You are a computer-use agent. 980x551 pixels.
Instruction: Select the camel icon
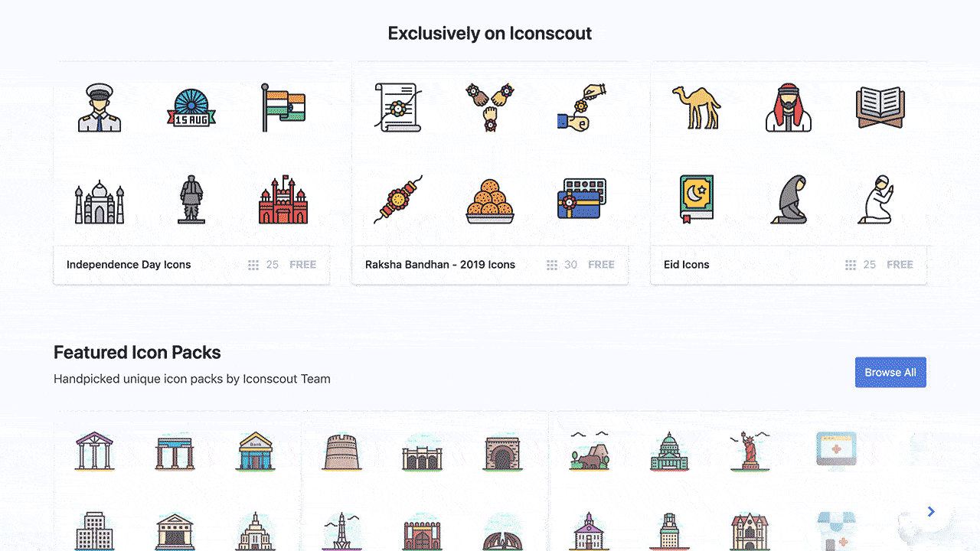(x=696, y=107)
